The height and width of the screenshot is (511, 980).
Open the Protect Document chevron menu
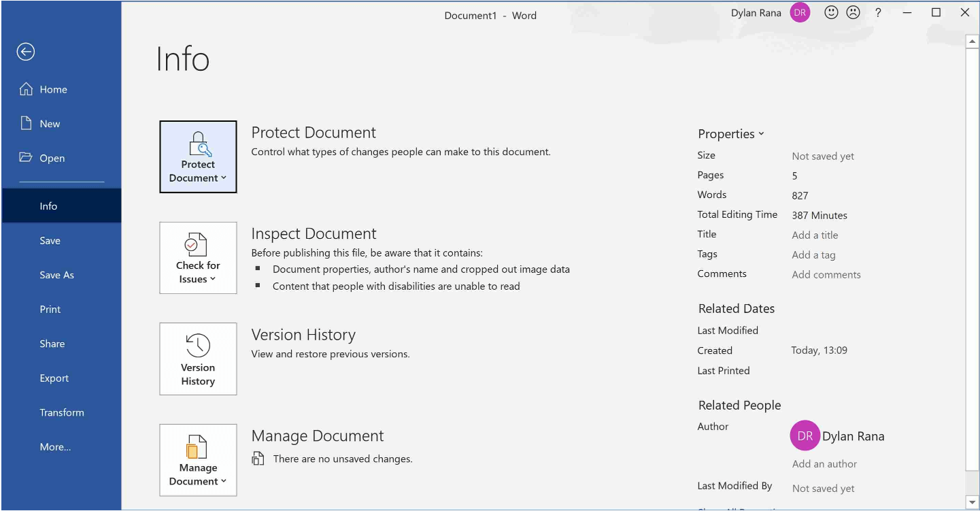coord(222,178)
